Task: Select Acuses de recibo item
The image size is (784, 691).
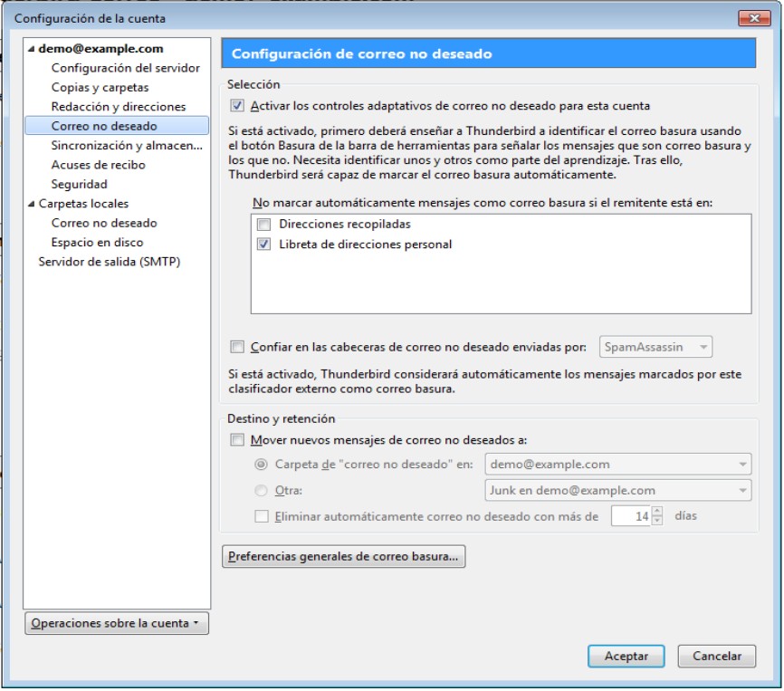Action: coord(98,165)
